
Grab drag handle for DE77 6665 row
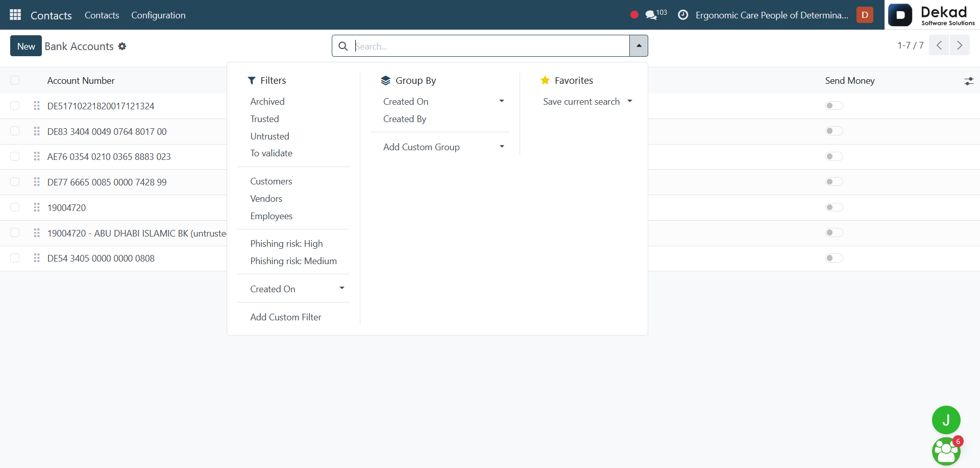coord(37,182)
